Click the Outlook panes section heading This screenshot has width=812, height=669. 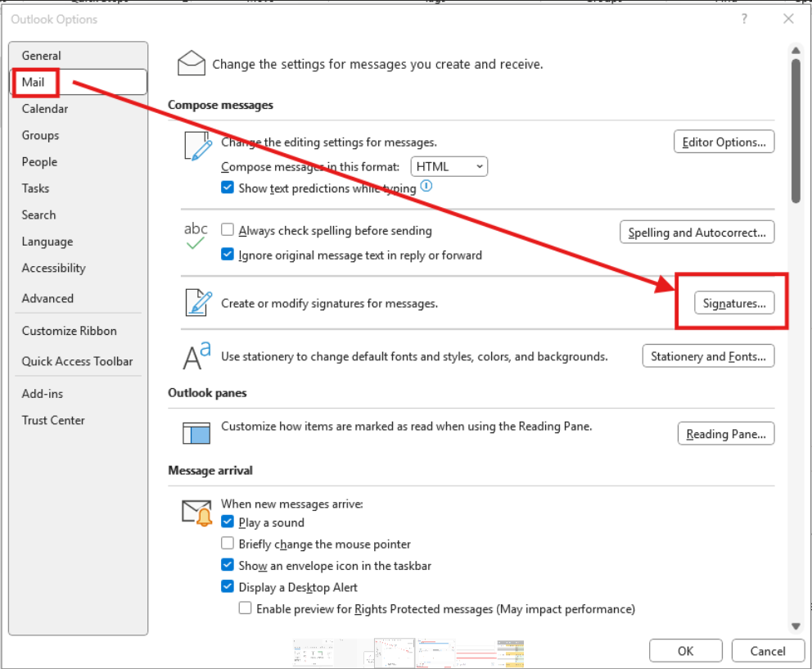(x=207, y=393)
